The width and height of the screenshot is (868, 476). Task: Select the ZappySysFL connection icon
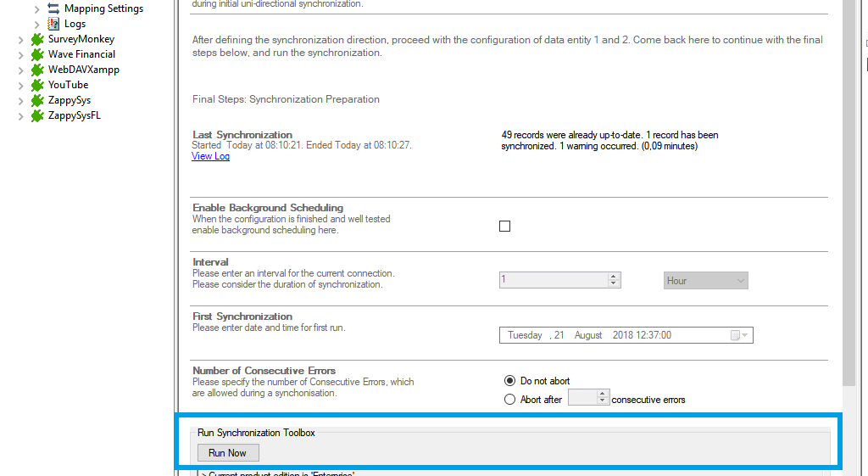(37, 115)
